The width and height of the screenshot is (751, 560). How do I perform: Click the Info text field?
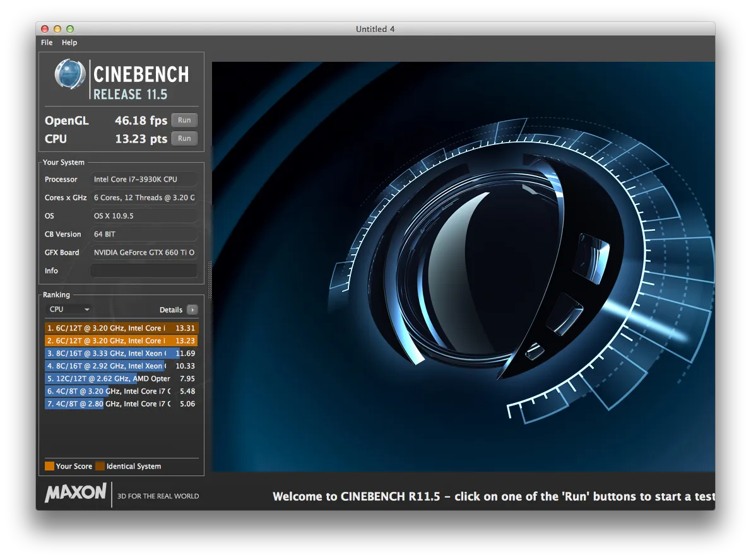[145, 271]
